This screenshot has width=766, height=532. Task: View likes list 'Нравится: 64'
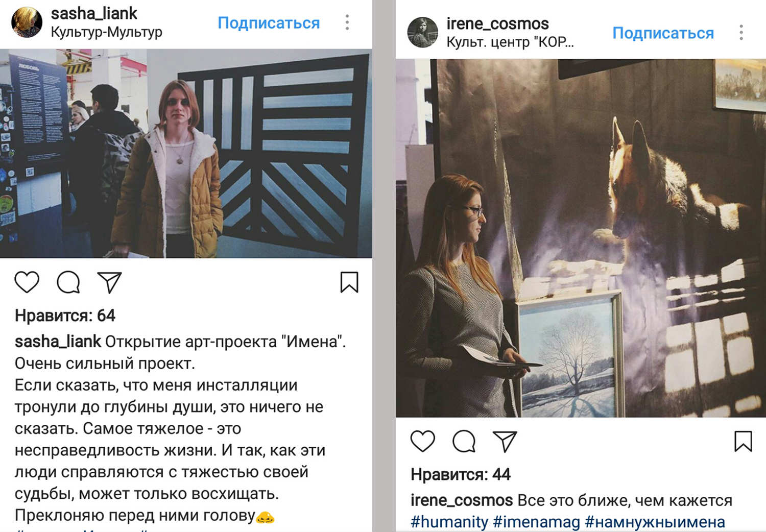pyautogui.click(x=65, y=316)
